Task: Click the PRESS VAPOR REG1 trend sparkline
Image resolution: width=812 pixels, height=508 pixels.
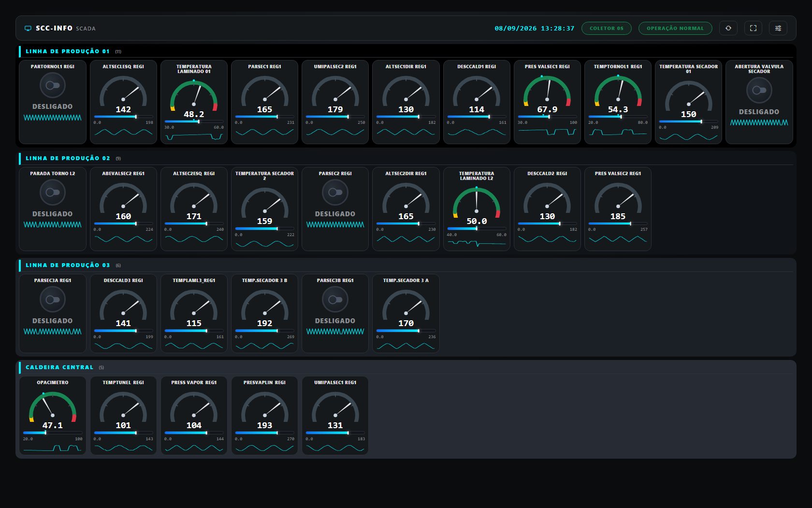Action: click(194, 448)
